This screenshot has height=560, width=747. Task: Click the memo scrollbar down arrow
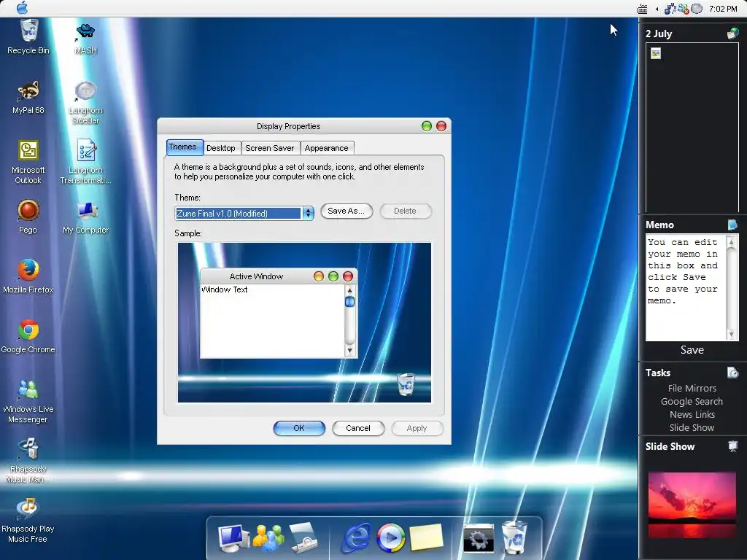coord(731,334)
